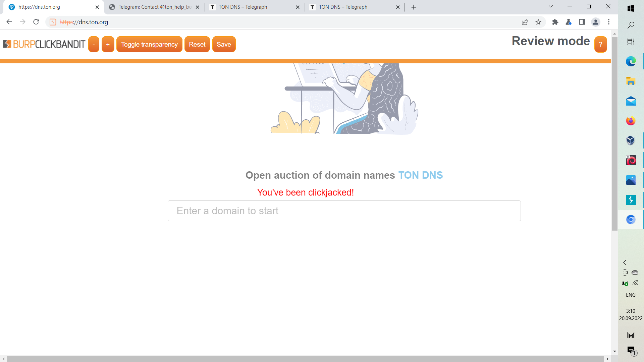Click the page vertical scrollbar thumb

pos(614,134)
